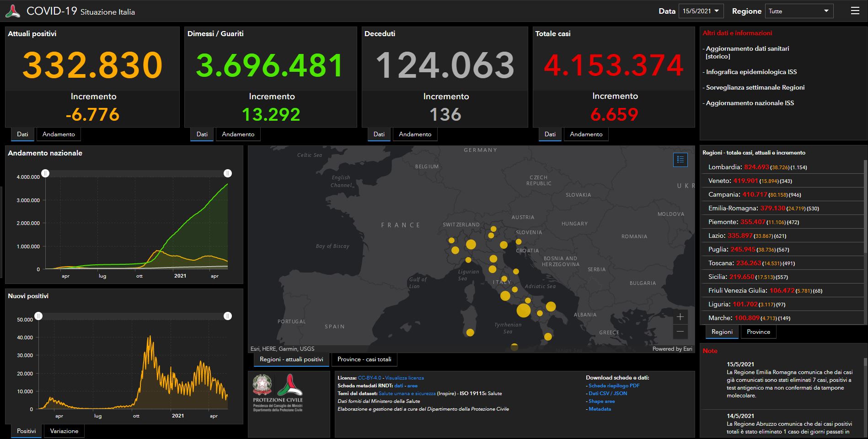This screenshot has width=868, height=439.
Task: Open the map legend list icon
Action: coord(680,160)
